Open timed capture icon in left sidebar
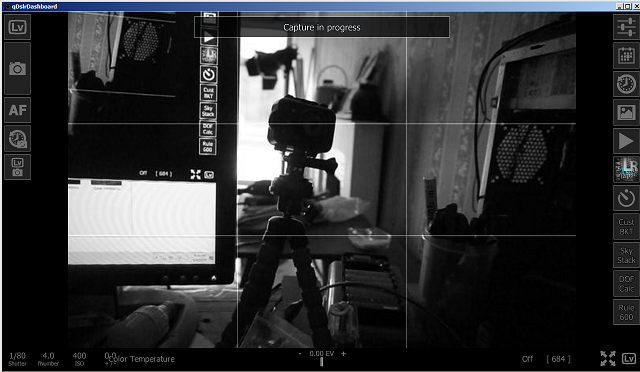The image size is (640, 372). coord(17,138)
